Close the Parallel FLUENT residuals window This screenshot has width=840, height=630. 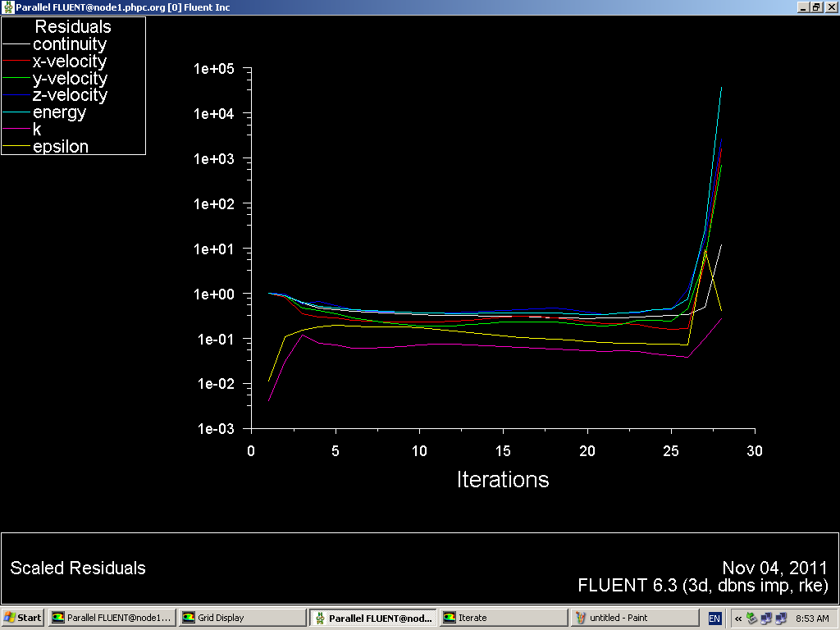coord(830,7)
